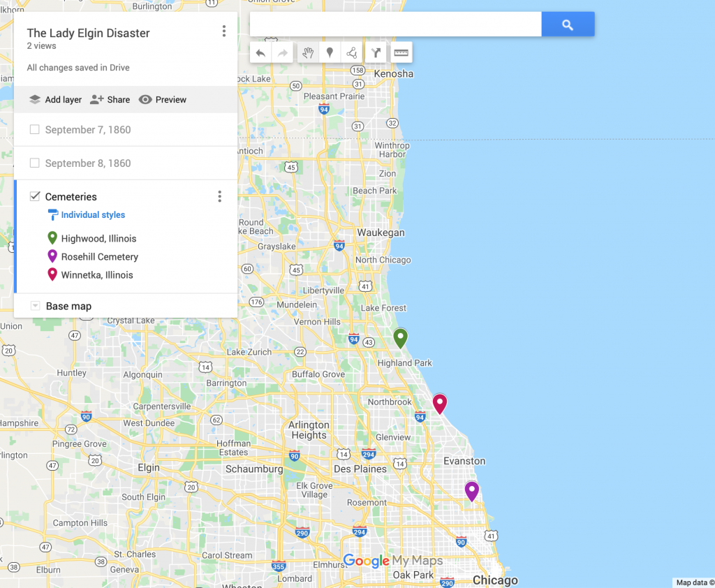Click the Waukegan city label on map
715x588 pixels.
pyautogui.click(x=381, y=233)
